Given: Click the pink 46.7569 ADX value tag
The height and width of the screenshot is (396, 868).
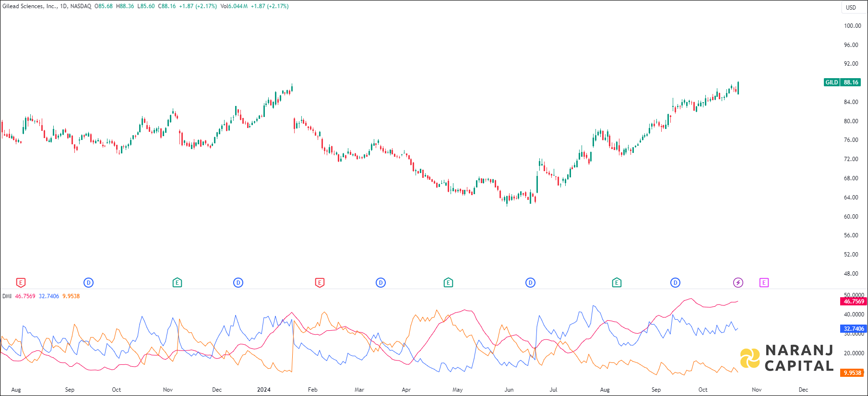Looking at the screenshot, I should coord(854,302).
